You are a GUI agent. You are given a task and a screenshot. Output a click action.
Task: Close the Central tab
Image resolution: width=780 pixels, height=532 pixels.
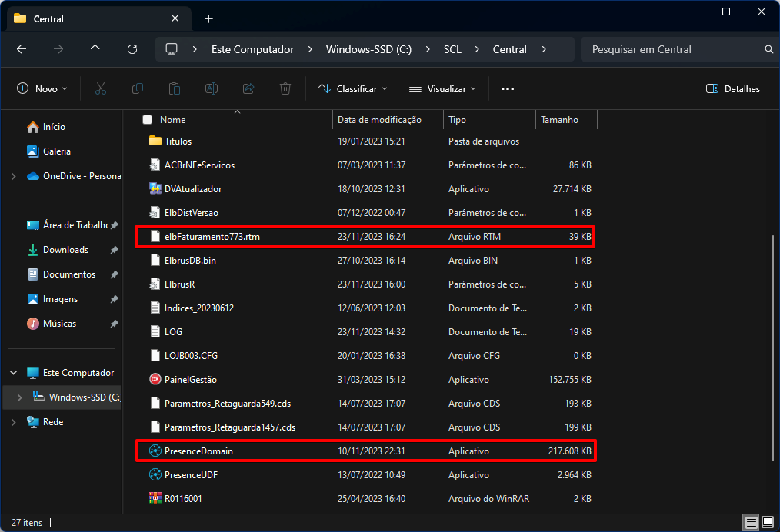click(175, 18)
